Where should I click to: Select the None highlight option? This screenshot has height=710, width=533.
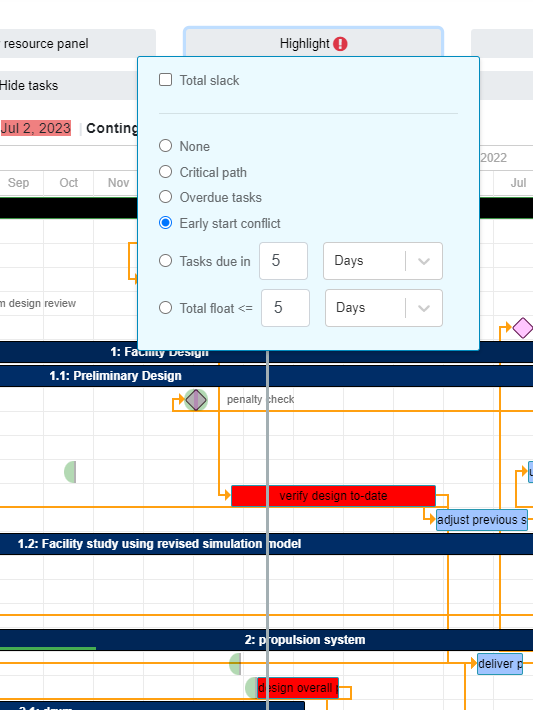[166, 146]
